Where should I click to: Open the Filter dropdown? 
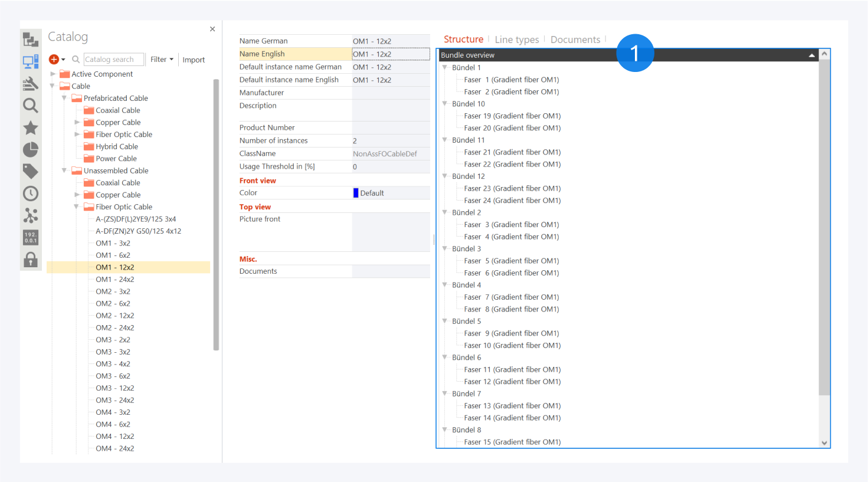(162, 60)
